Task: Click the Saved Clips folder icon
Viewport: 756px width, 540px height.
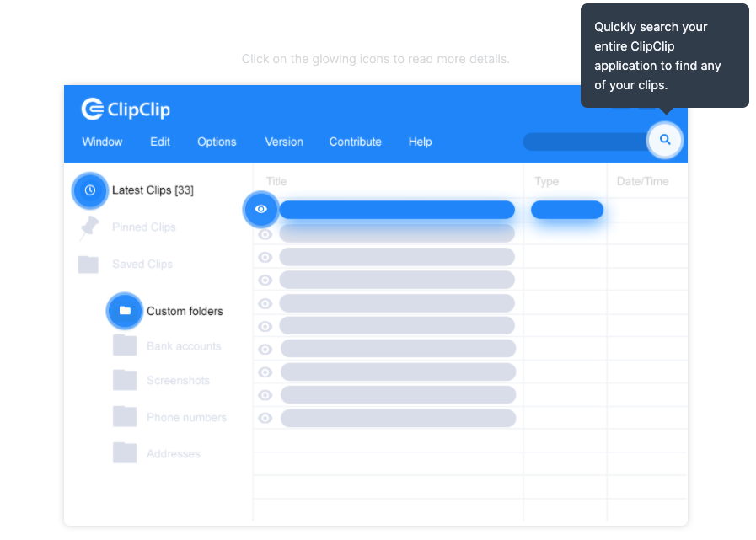Action: point(88,265)
